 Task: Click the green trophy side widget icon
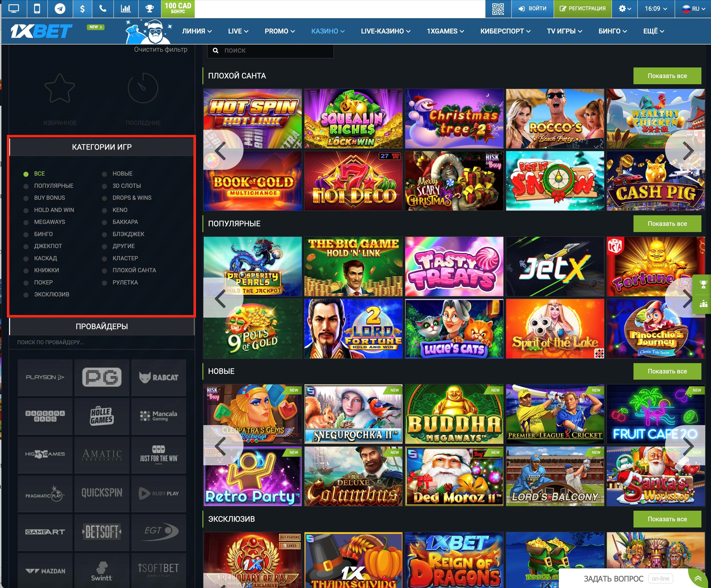click(703, 285)
